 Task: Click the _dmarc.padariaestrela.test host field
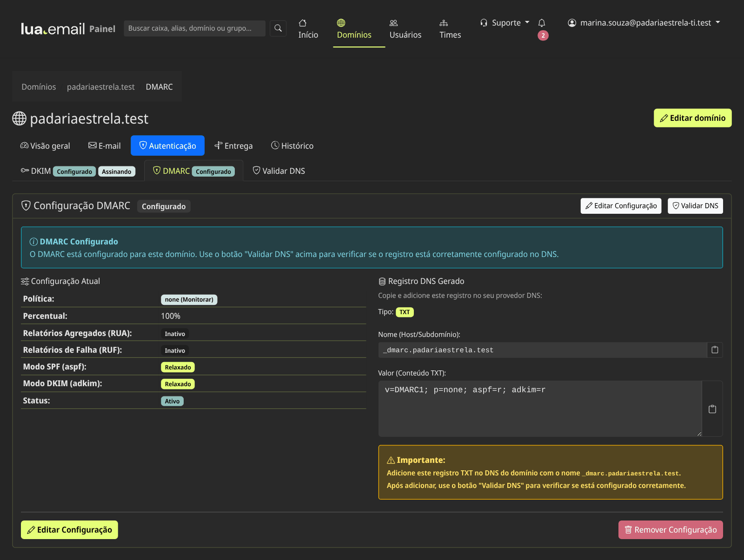(x=543, y=350)
